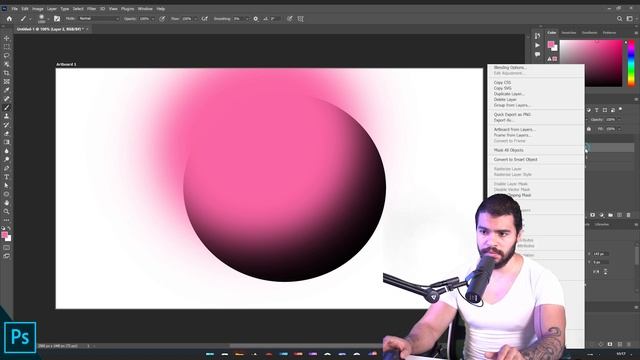
Task: Select the Path Selection tool
Action: tap(7, 185)
